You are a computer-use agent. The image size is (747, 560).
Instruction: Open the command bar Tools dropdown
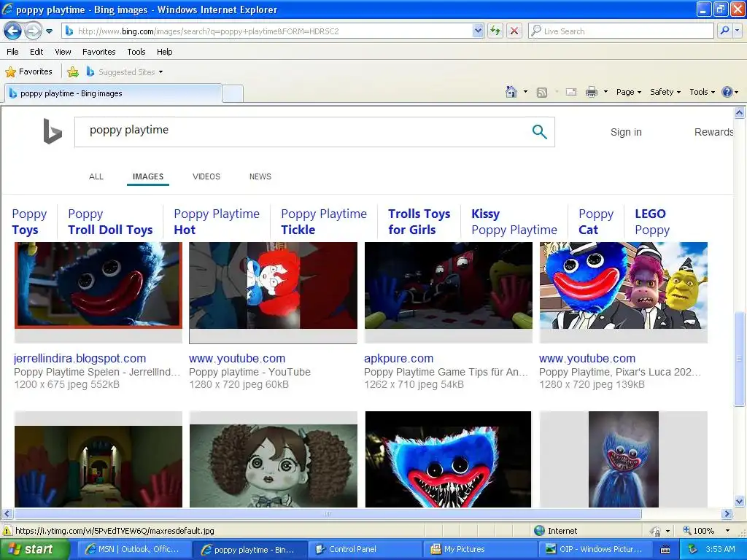coord(702,92)
